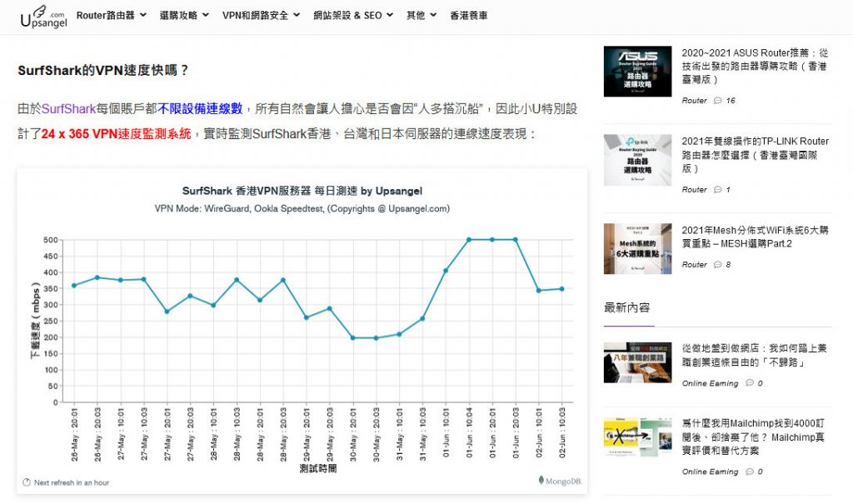Click the MongoDB leaf logo on chart
Viewport: 853px width, 504px height.
point(541,480)
